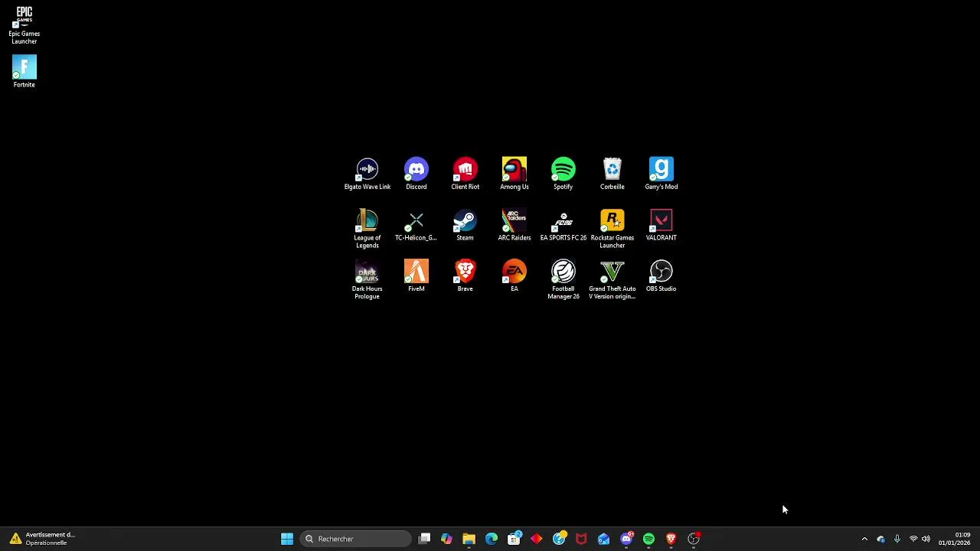Open Brave browser from the taskbar
980x551 pixels.
click(x=671, y=539)
